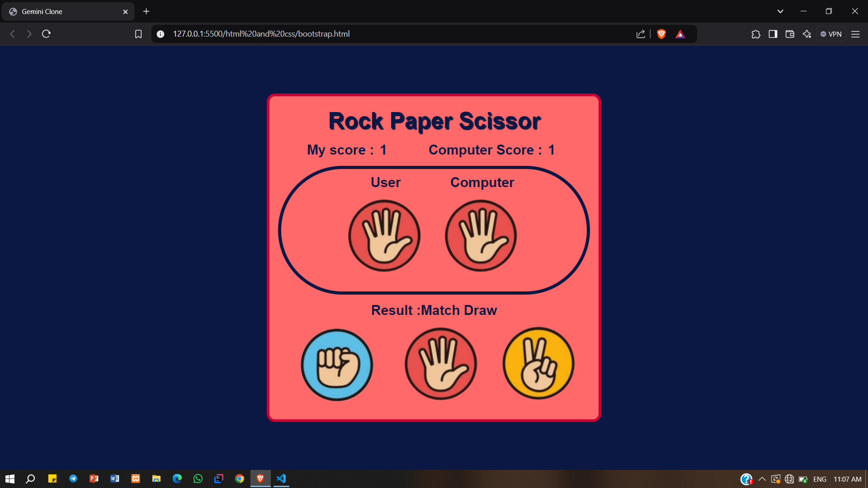Open the Brave hamburger main menu
Image resolution: width=868 pixels, height=488 pixels.
tap(855, 34)
